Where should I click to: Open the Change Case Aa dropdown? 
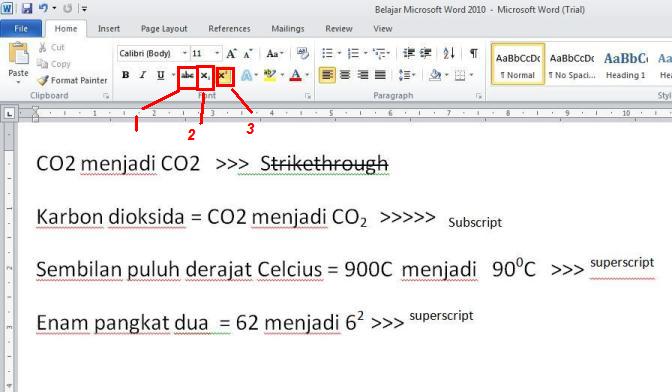[274, 54]
